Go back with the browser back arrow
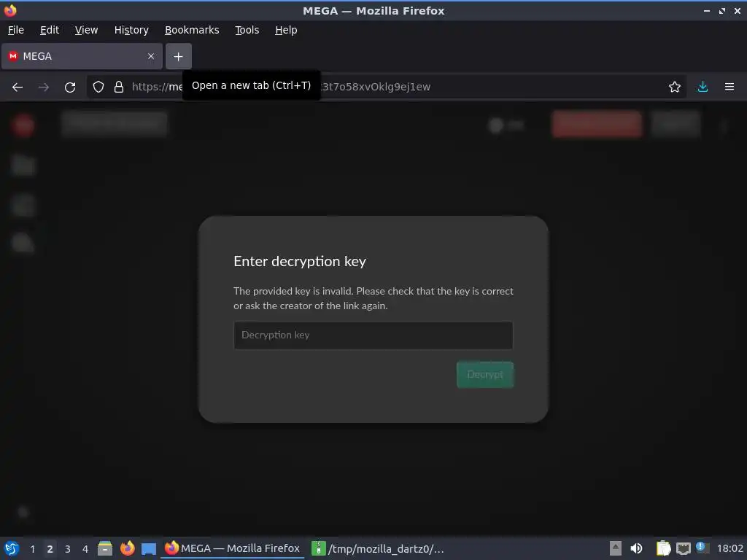 coord(18,87)
